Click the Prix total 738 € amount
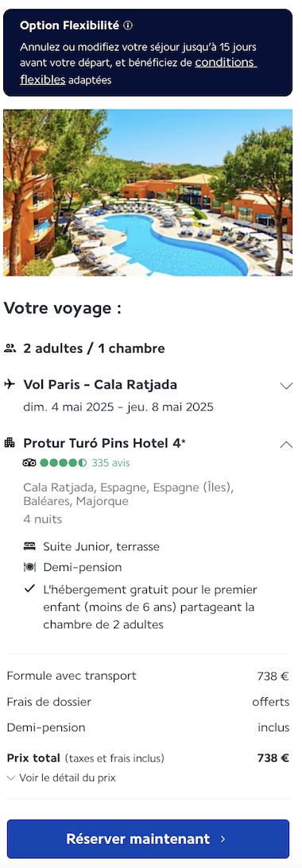The image size is (302, 868). pos(273,758)
